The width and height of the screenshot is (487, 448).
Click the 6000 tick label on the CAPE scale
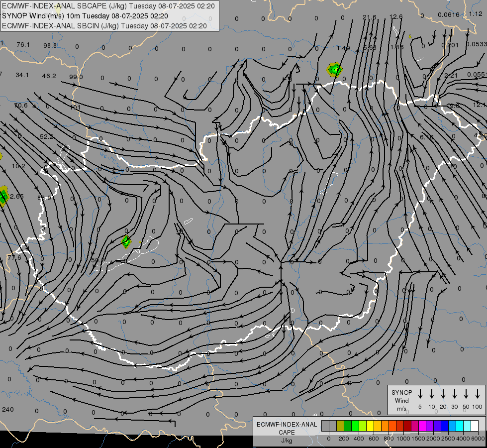tap(478, 439)
